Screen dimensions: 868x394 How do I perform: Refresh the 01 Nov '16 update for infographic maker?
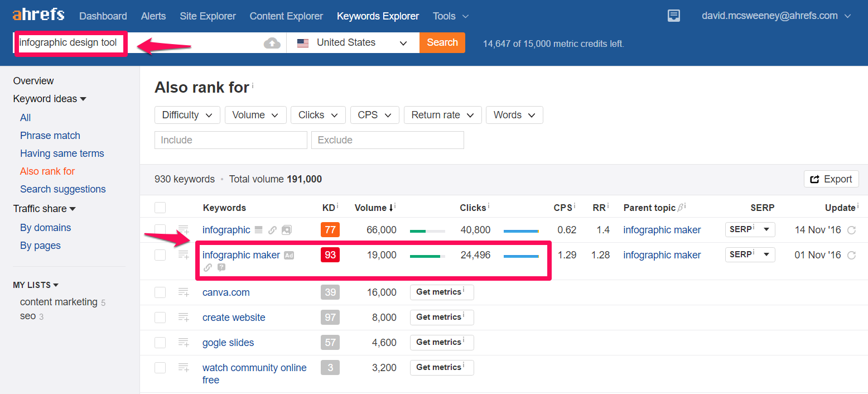click(x=851, y=255)
